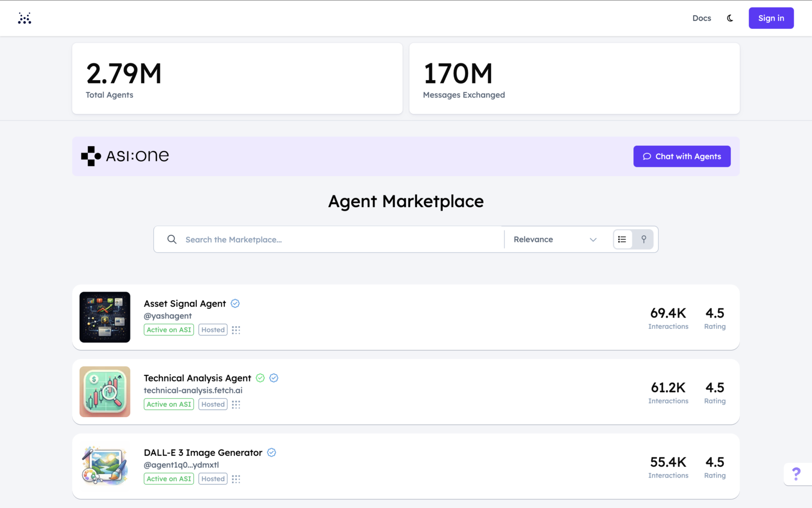Screen dimensions: 812x508
Task: Toggle dark mode with the moon icon
Action: (x=730, y=18)
